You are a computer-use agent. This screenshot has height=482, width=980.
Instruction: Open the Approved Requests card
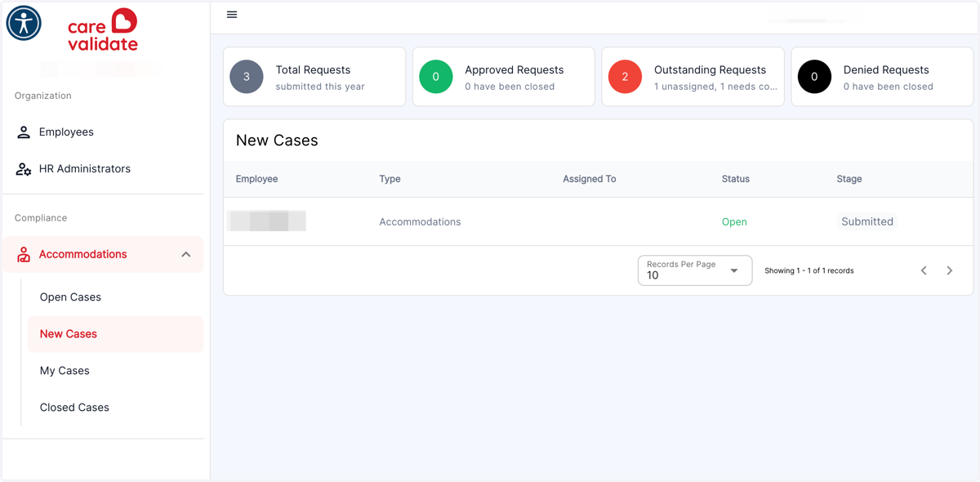tap(504, 77)
